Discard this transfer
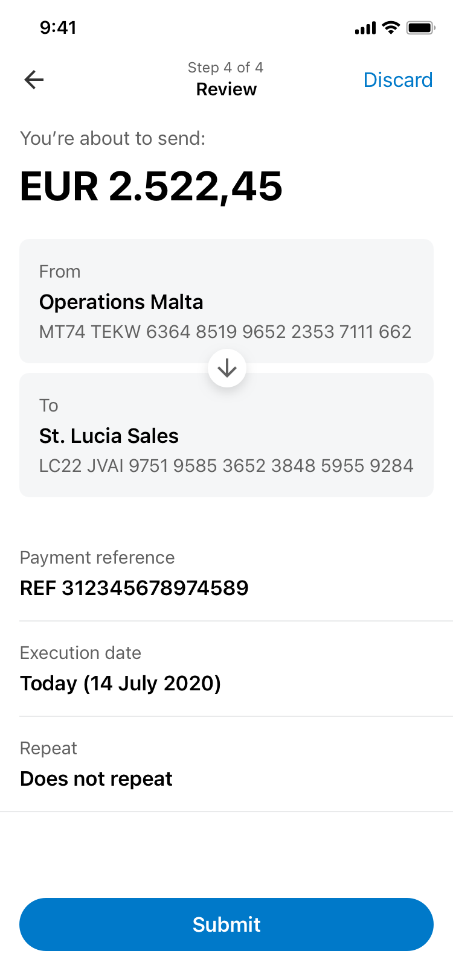 pos(397,80)
